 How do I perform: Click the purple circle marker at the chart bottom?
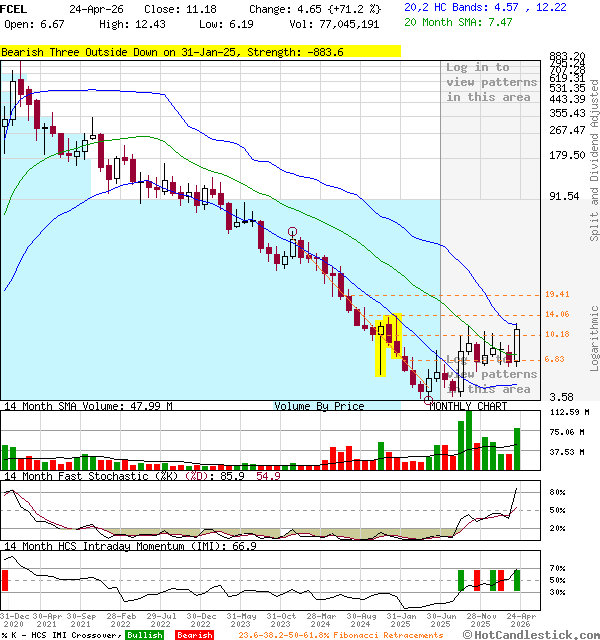[x=429, y=400]
